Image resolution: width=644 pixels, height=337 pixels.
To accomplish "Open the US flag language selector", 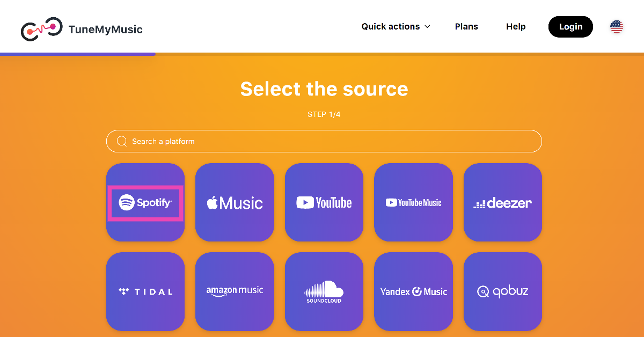I will click(x=617, y=27).
